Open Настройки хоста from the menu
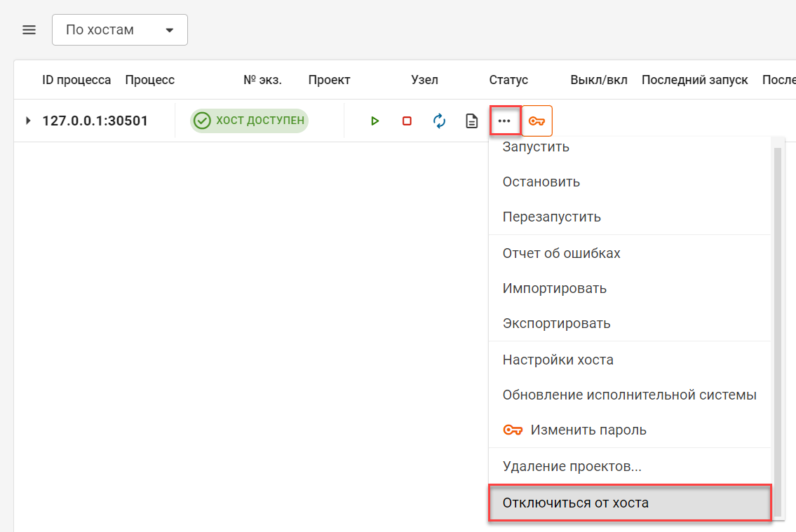The width and height of the screenshot is (796, 532). (x=558, y=360)
